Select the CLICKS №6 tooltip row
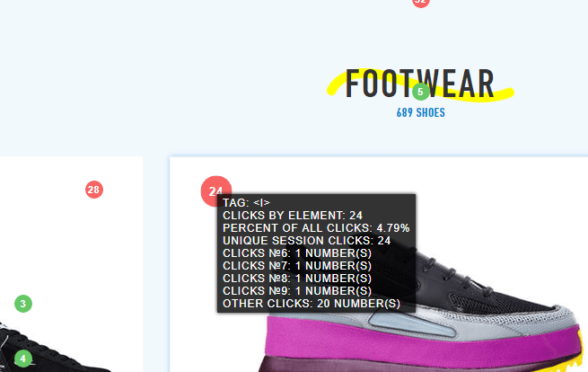The width and height of the screenshot is (588, 372). [x=297, y=253]
